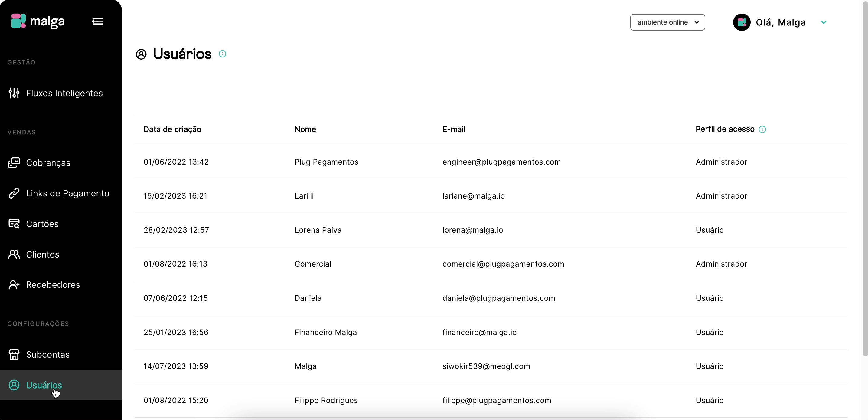Click the engineer@plugpagamentos.com email
This screenshot has width=868, height=420.
pos(501,162)
